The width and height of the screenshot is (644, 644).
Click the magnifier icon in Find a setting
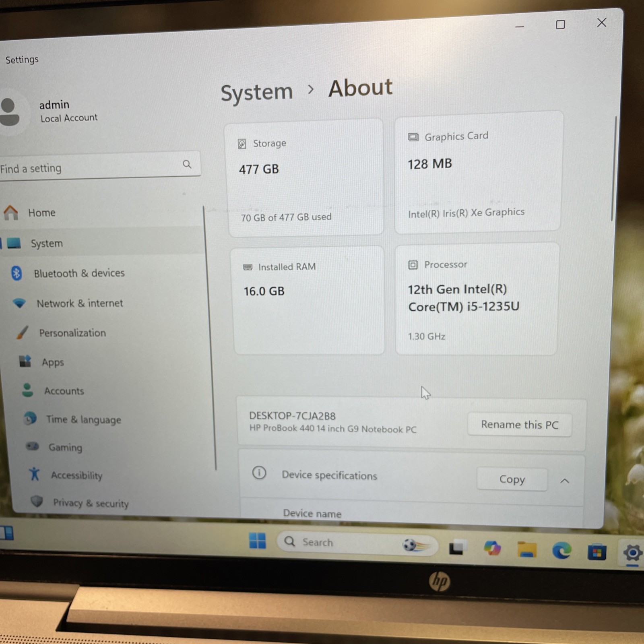(x=187, y=164)
